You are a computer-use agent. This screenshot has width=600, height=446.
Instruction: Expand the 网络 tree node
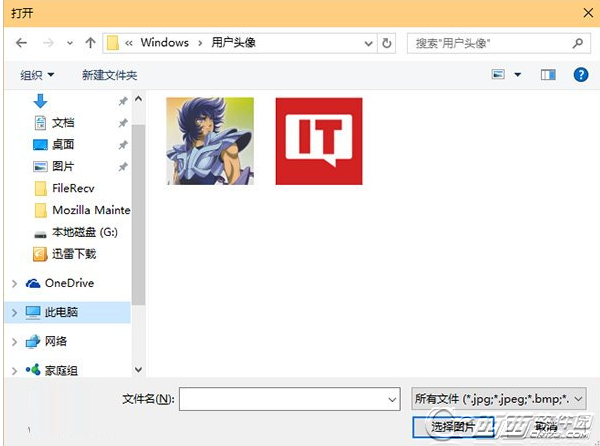pyautogui.click(x=15, y=342)
